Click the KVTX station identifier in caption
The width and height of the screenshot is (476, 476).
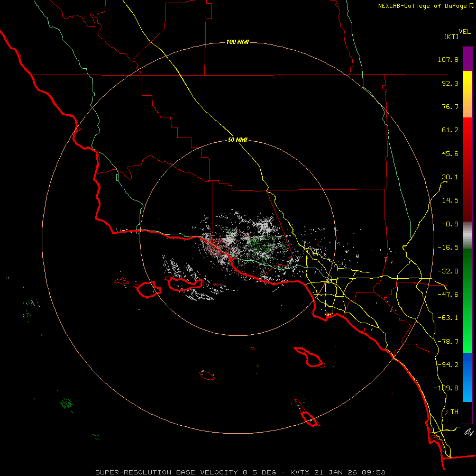point(300,472)
